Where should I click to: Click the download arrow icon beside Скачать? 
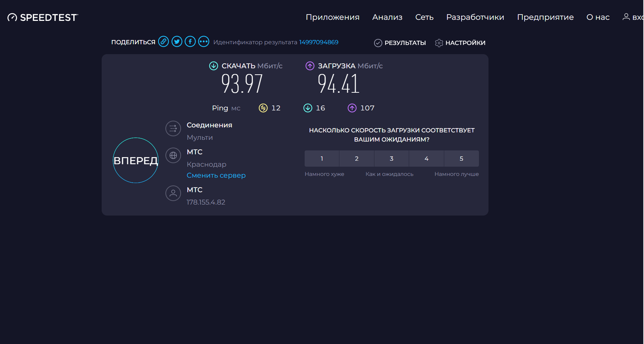[x=214, y=66]
